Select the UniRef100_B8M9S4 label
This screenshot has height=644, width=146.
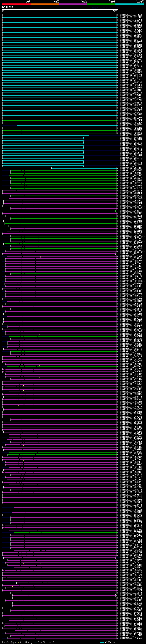131,191
